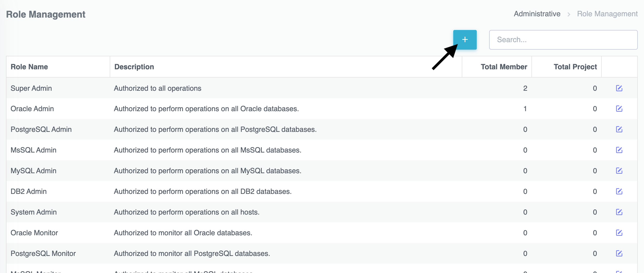Go to Administrative breadcrumb
The image size is (644, 273).
pyautogui.click(x=537, y=14)
